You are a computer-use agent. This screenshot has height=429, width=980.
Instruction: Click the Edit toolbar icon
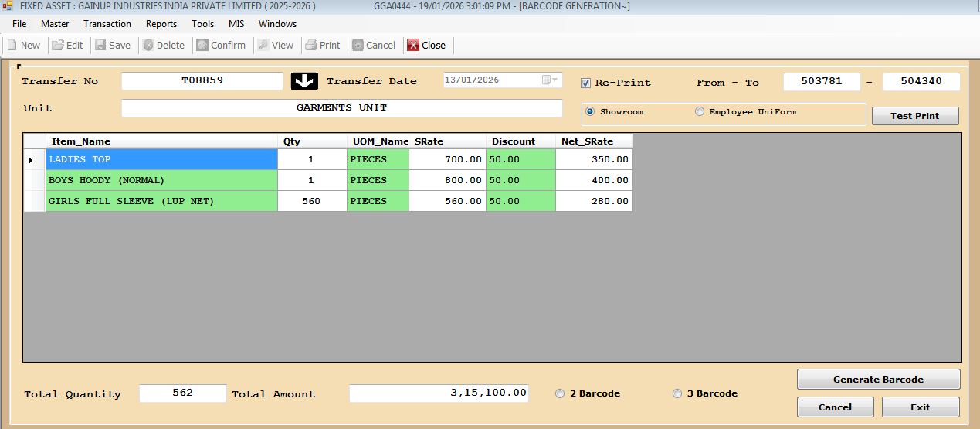point(58,46)
